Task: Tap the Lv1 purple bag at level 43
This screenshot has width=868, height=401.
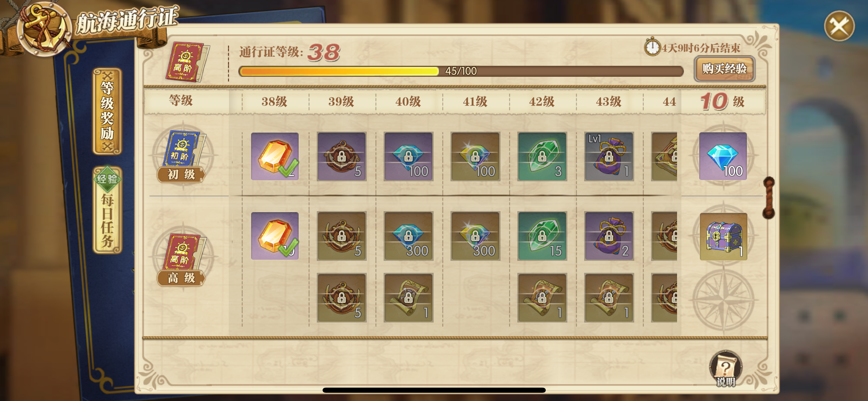Action: 609,156
